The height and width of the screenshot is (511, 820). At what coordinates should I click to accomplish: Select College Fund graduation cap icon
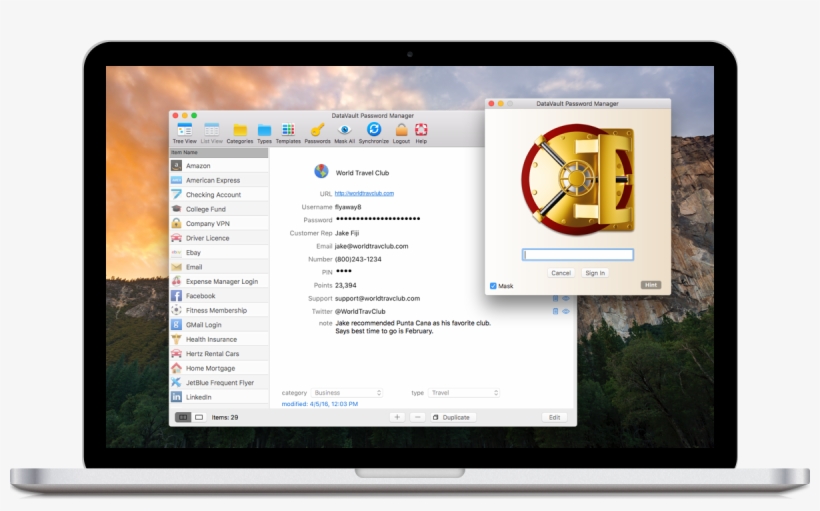click(176, 209)
